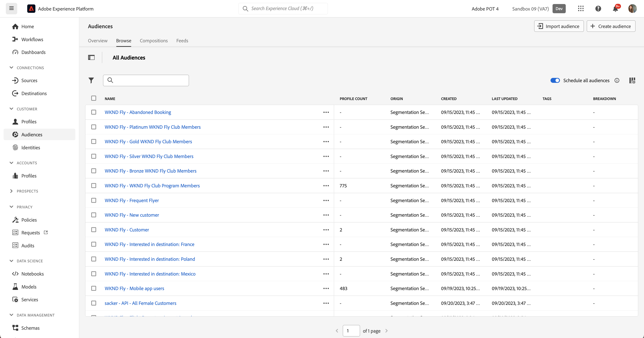Collapse the DATA SCIENCE sidebar section
Screen dimensions: 644x338
(x=11, y=261)
